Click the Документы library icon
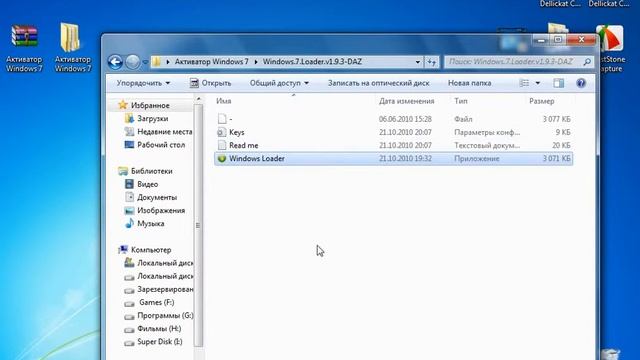The height and width of the screenshot is (360, 640). click(x=129, y=197)
